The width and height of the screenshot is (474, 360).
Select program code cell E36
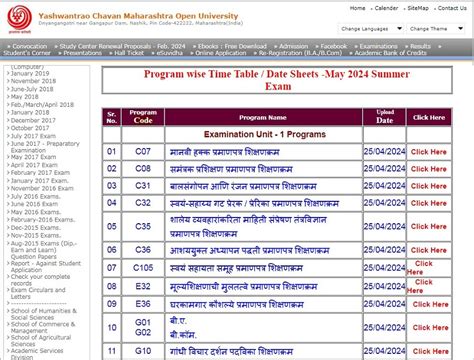click(143, 304)
